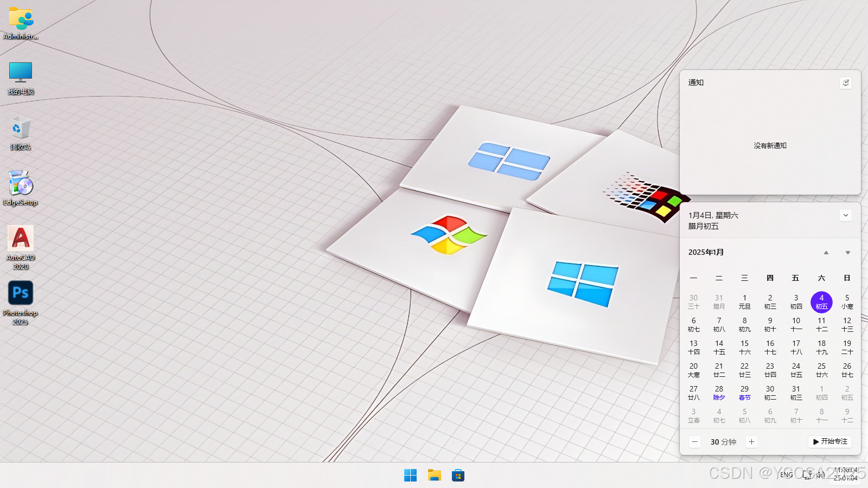The width and height of the screenshot is (868, 488).
Task: Select today's date 4 初五
Action: click(x=822, y=302)
